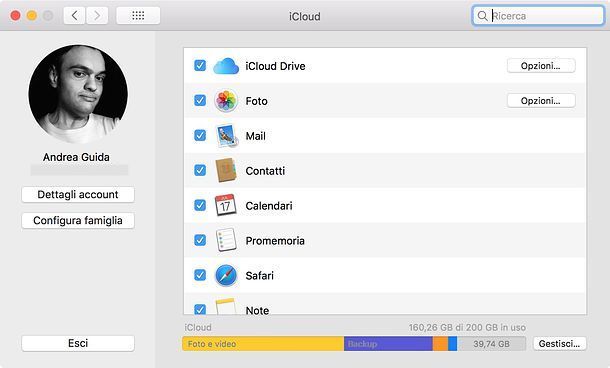Viewport: 610px width, 368px height.
Task: Click the purple Backup storage segment
Action: pyautogui.click(x=388, y=344)
